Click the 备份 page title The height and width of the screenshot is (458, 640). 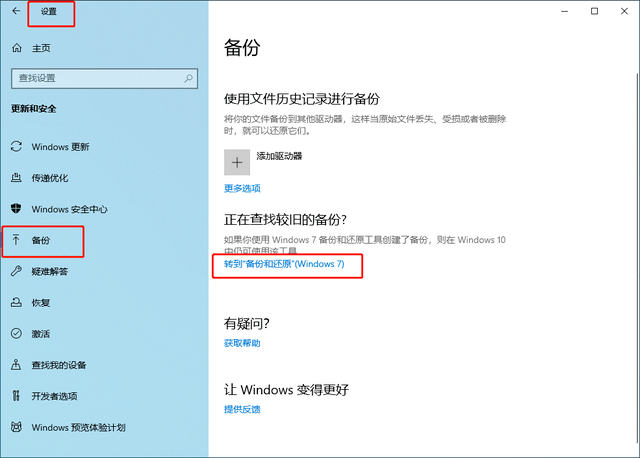tap(242, 47)
